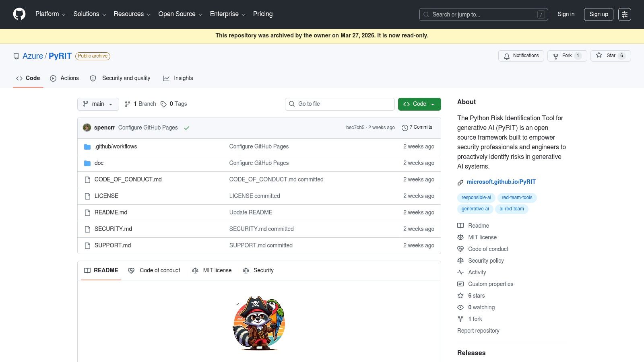Expand the Solutions menu
The height and width of the screenshot is (362, 644).
point(89,14)
